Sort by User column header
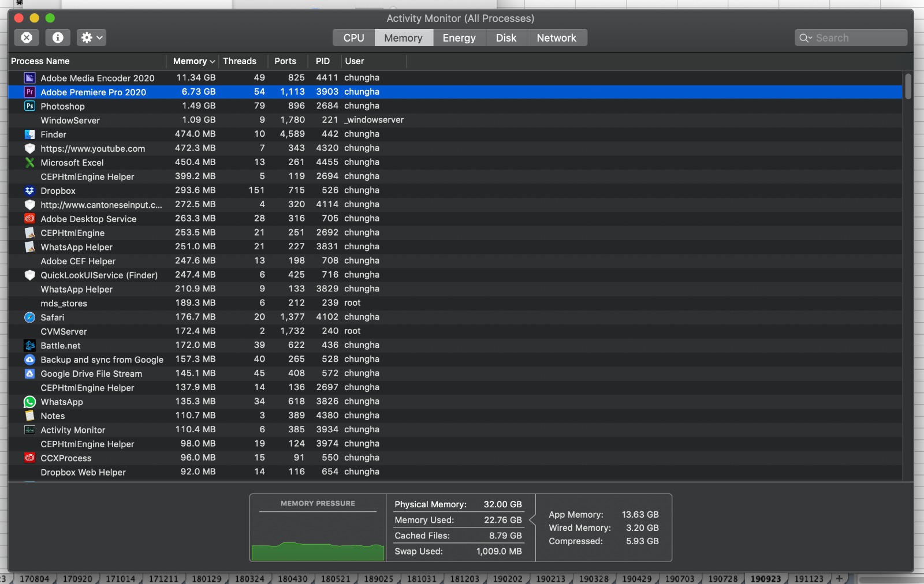 373,61
